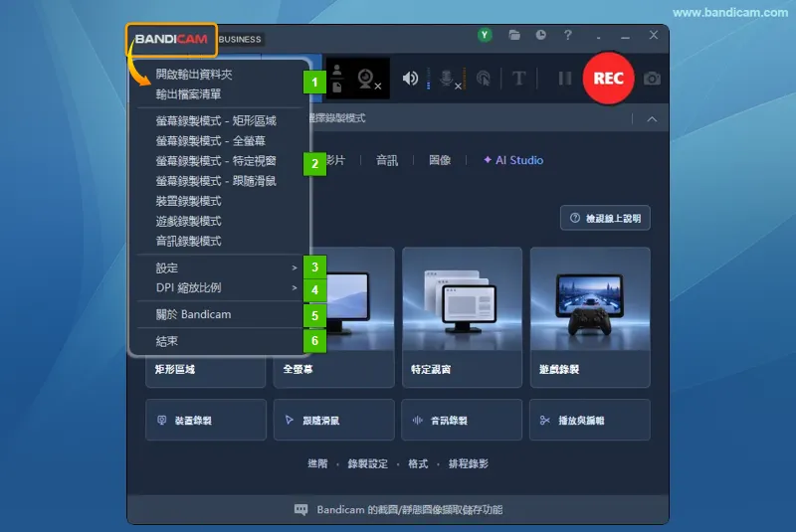The image size is (796, 532).
Task: Open the 進階 link
Action: tap(317, 463)
